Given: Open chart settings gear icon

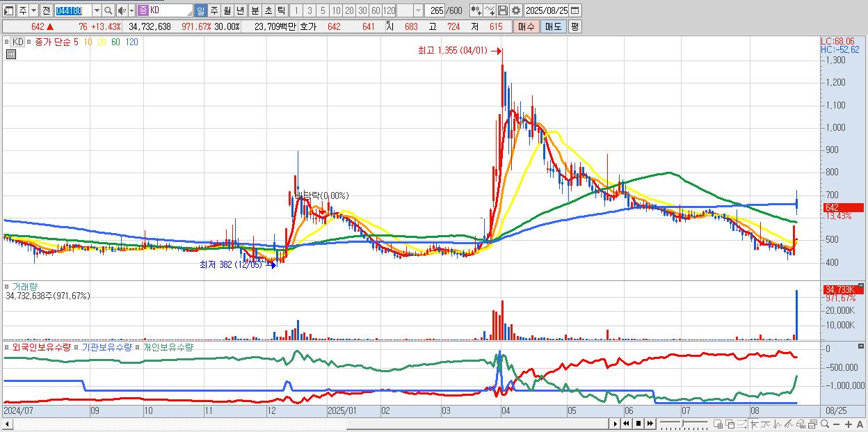Looking at the screenshot, I should 515,10.
